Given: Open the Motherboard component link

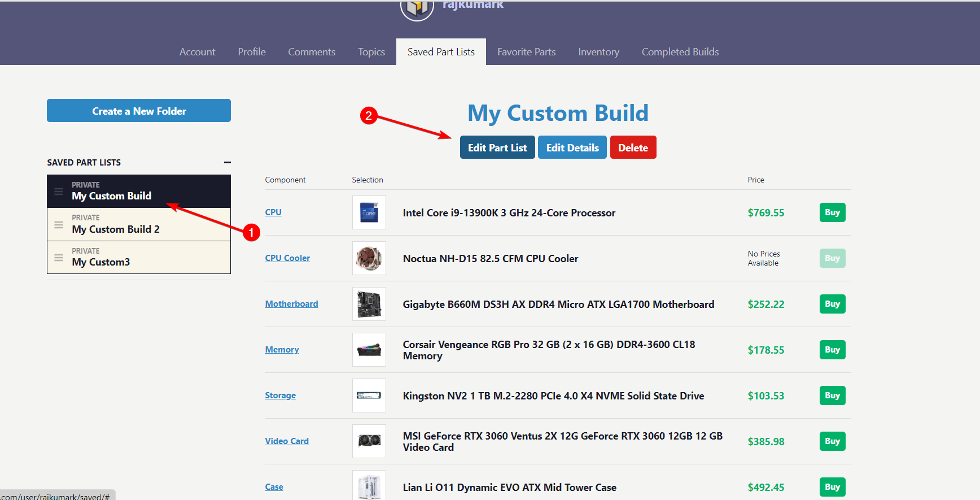Looking at the screenshot, I should click(x=291, y=304).
